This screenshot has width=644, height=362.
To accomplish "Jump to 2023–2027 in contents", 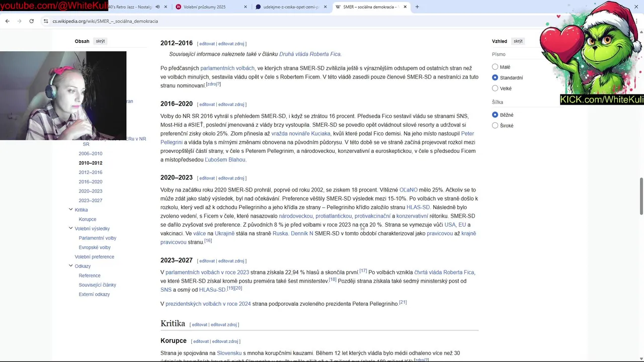I will click(x=91, y=201).
